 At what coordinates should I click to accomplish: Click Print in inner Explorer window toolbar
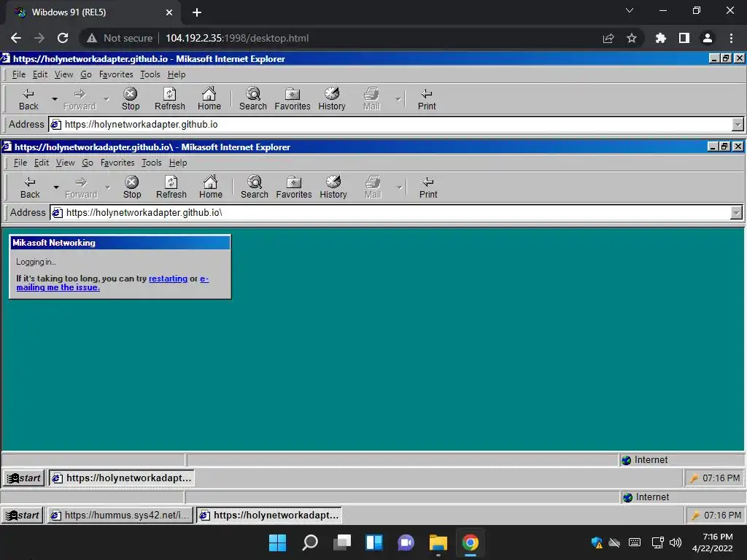coord(427,187)
